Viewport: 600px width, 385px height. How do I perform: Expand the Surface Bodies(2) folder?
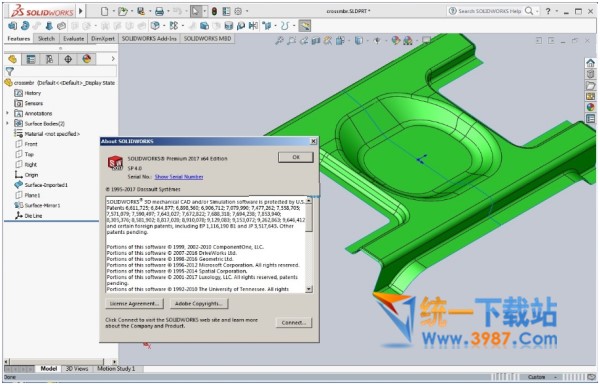tap(7, 123)
